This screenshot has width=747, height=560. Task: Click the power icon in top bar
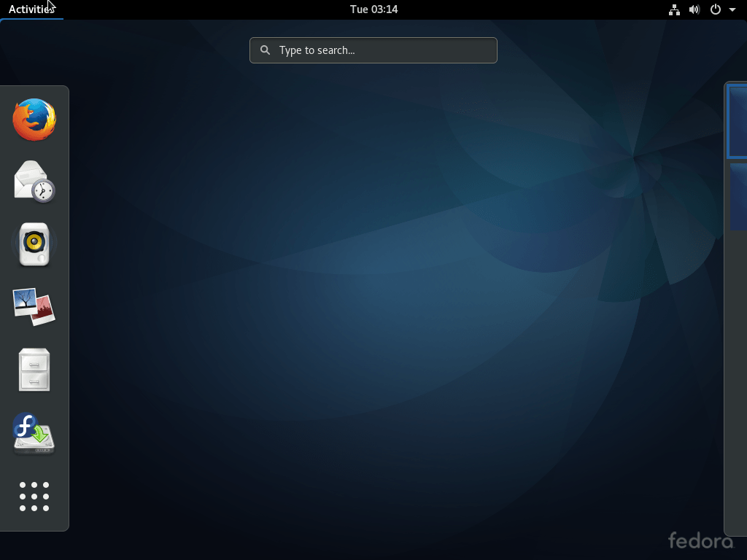(716, 9)
